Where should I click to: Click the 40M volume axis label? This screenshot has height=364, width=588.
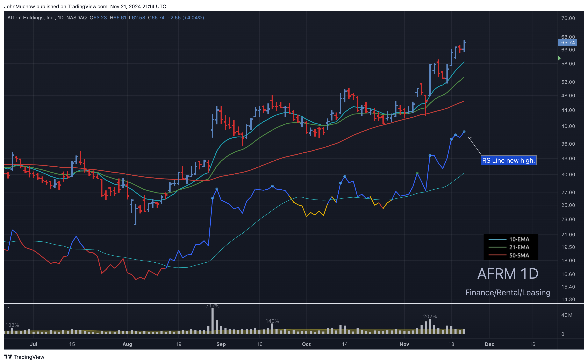click(x=567, y=315)
